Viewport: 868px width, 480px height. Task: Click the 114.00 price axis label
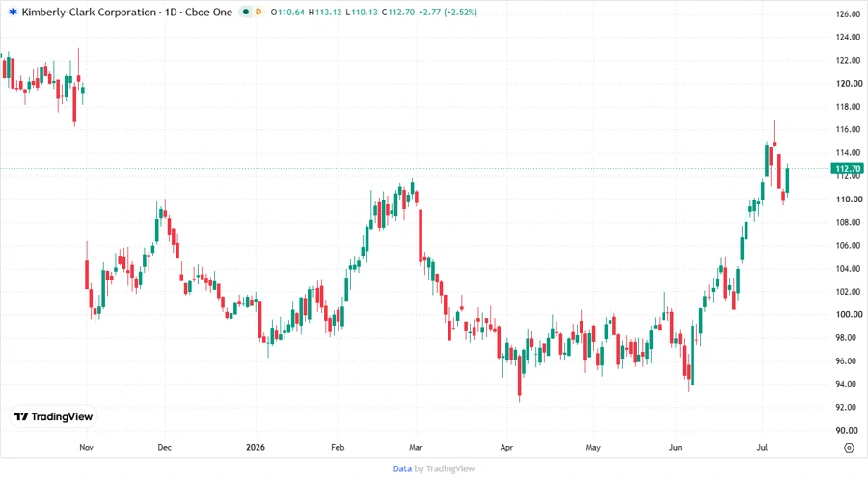[x=848, y=152]
